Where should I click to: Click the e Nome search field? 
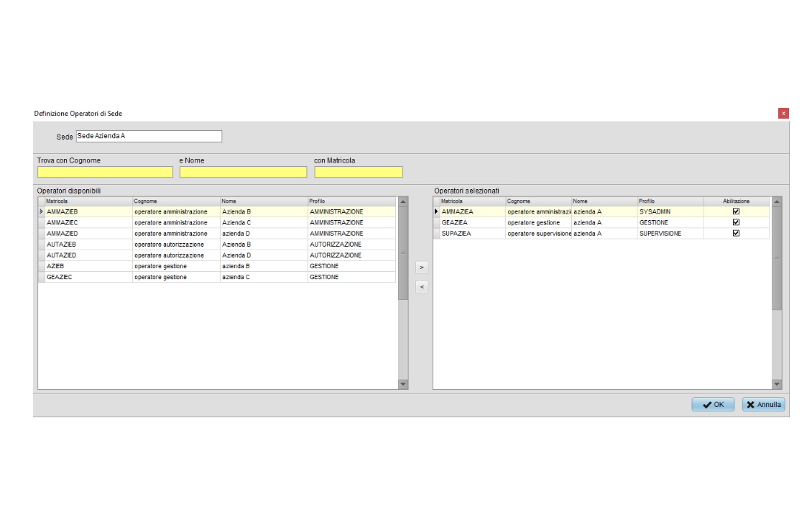243,172
